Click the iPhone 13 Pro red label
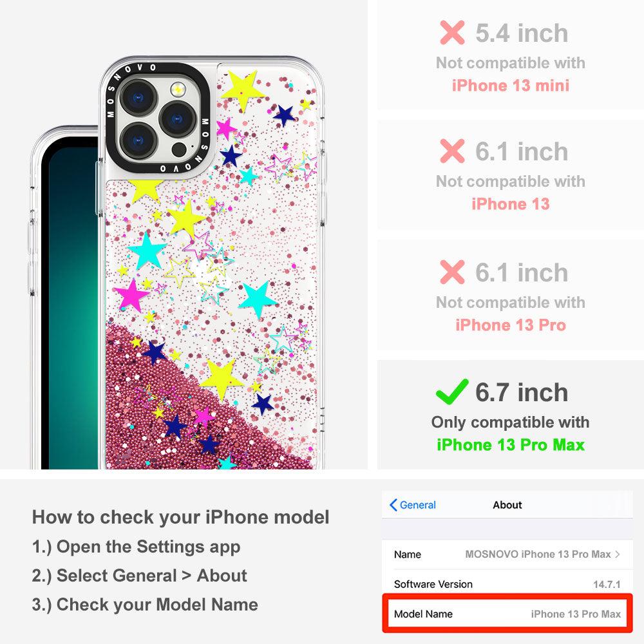Screen dimensions: 644x644 click(511, 325)
